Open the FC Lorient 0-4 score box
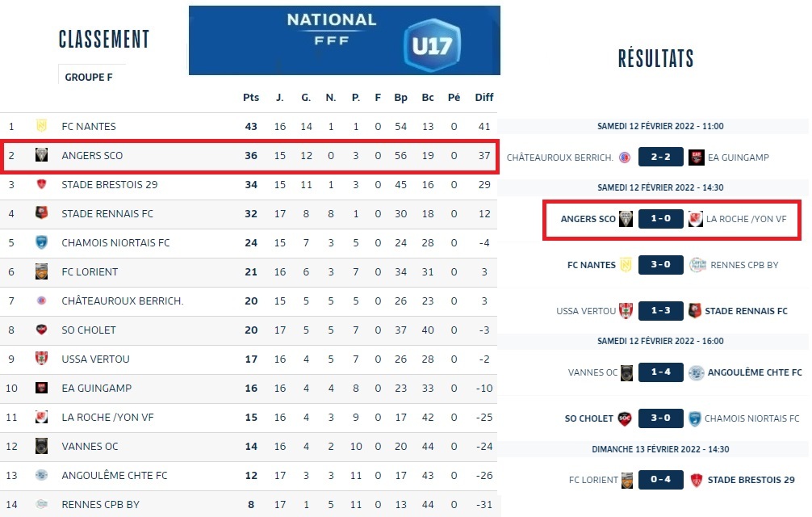The image size is (812, 517). tap(661, 480)
